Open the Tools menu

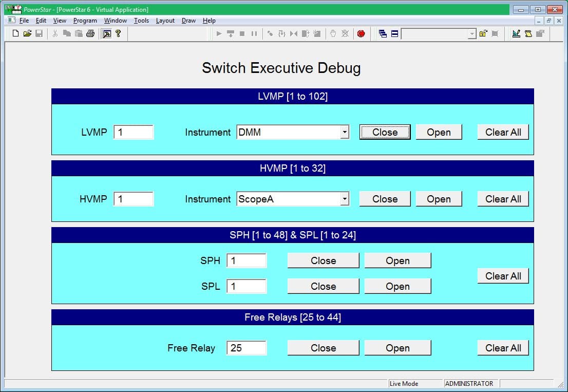141,20
